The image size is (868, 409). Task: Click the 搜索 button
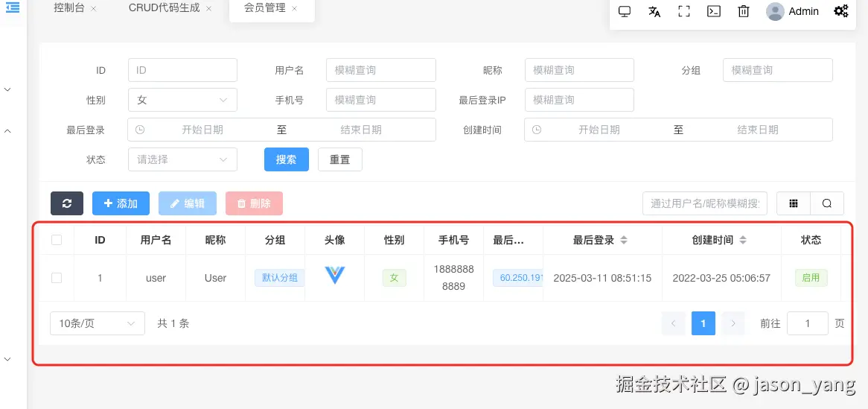tap(286, 159)
